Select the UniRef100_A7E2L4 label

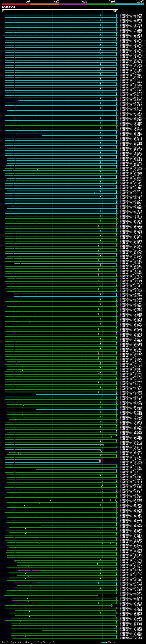click(x=131, y=77)
